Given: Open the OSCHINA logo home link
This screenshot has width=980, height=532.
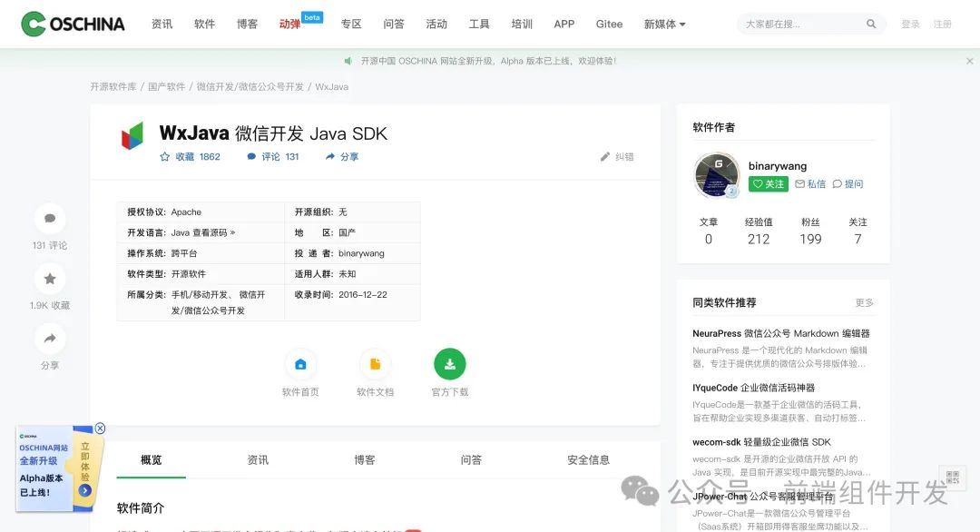Looking at the screenshot, I should (x=73, y=24).
